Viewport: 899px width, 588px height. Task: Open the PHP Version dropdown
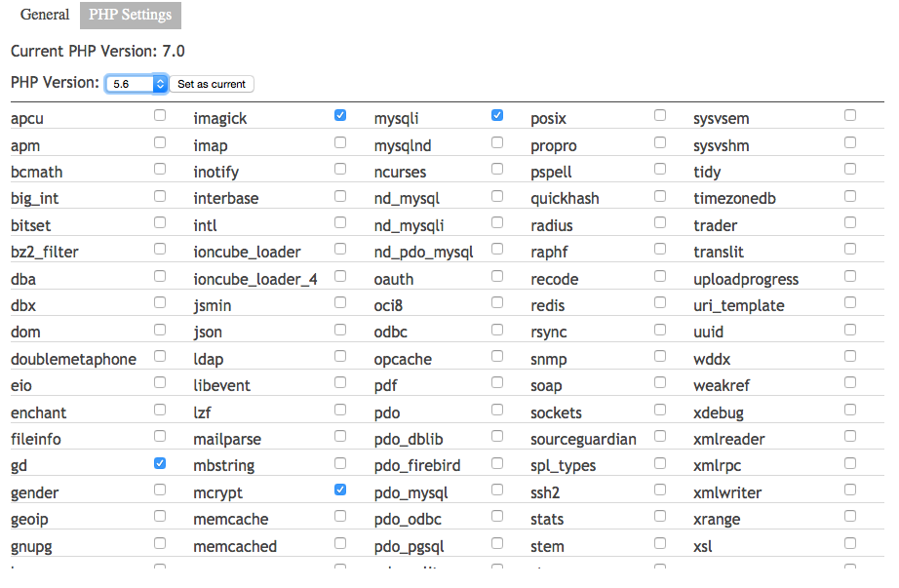(137, 84)
